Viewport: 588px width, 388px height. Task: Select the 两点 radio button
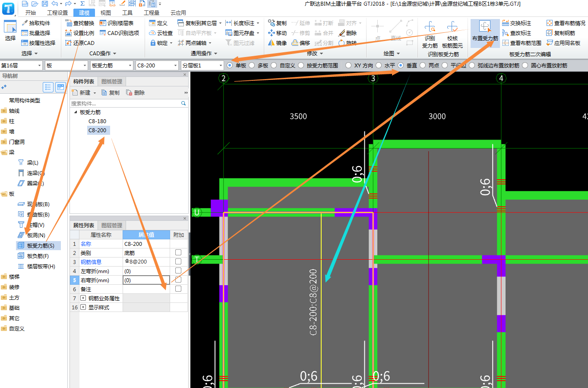(x=423, y=65)
